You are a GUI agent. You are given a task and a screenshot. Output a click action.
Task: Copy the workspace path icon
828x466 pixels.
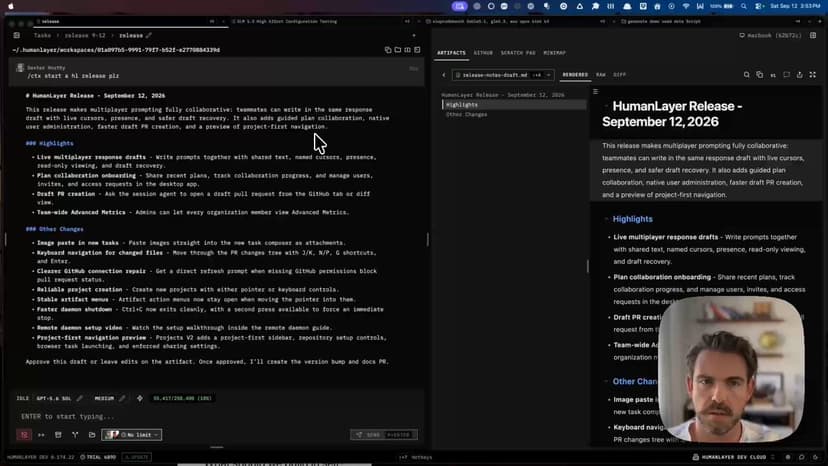coord(388,50)
